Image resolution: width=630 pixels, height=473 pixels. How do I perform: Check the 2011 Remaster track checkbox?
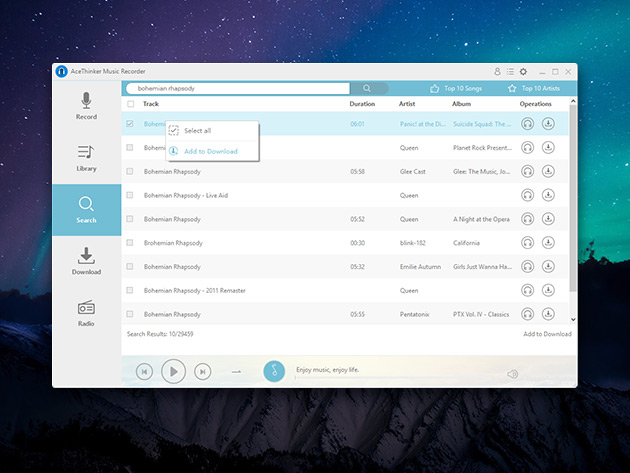click(130, 290)
